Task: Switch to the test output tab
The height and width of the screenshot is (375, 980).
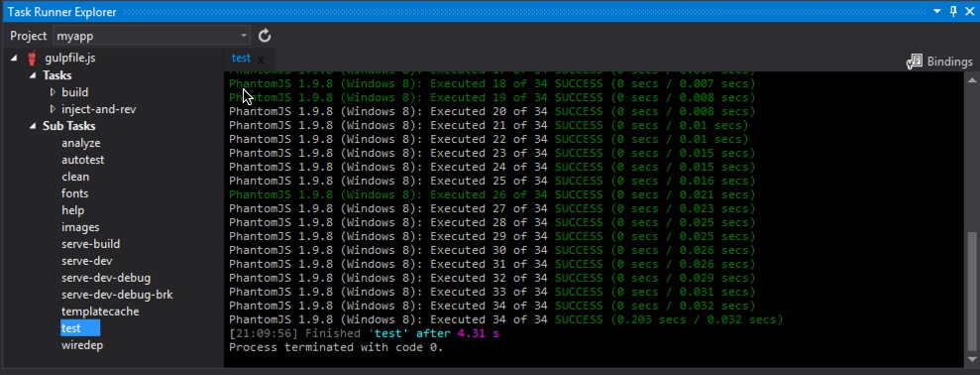Action: coord(241,59)
